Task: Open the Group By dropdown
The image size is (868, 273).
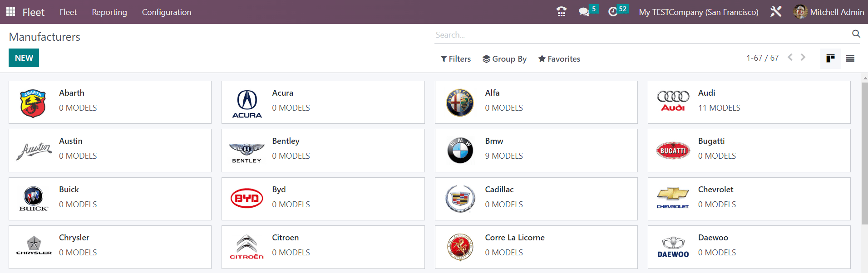Action: coord(504,59)
